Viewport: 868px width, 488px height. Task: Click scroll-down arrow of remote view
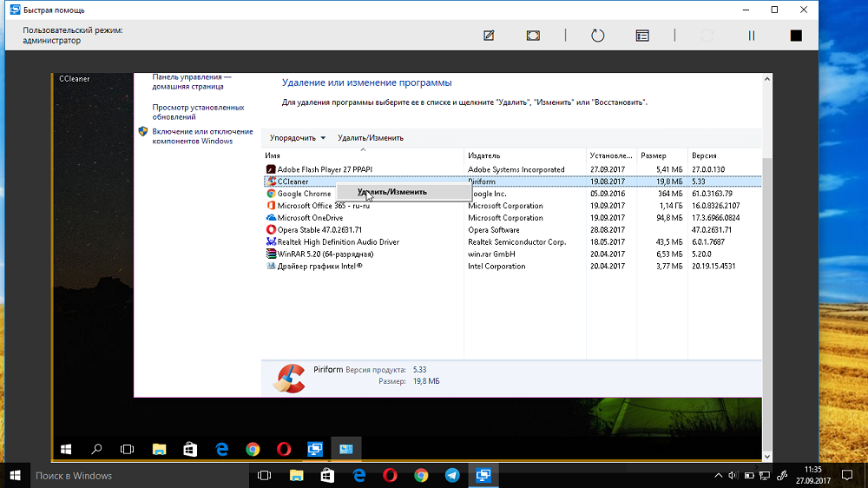point(767,457)
